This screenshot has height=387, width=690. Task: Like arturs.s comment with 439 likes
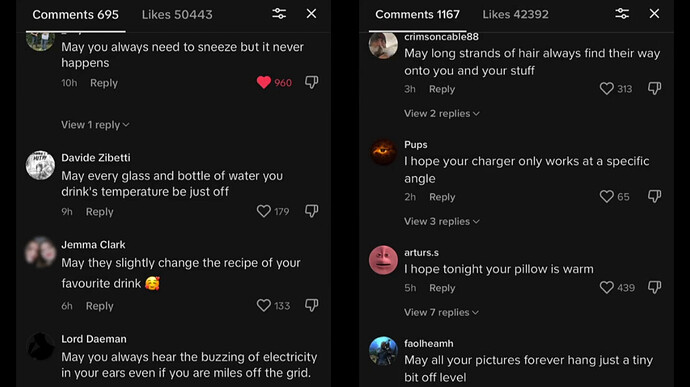[606, 287]
